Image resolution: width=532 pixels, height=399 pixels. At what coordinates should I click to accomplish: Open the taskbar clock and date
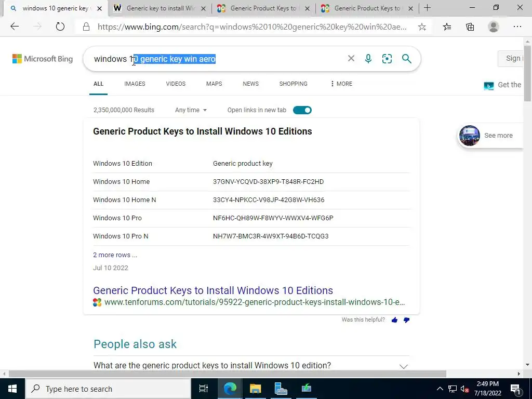[487, 389]
